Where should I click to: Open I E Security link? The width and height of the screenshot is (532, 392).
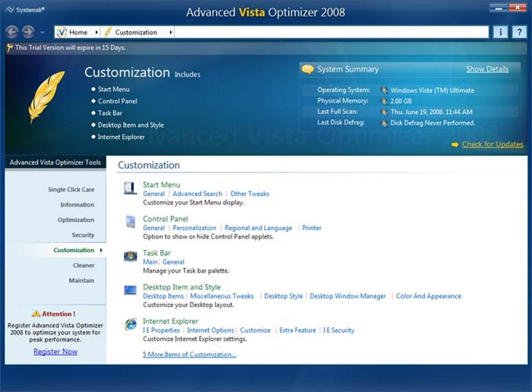338,330
